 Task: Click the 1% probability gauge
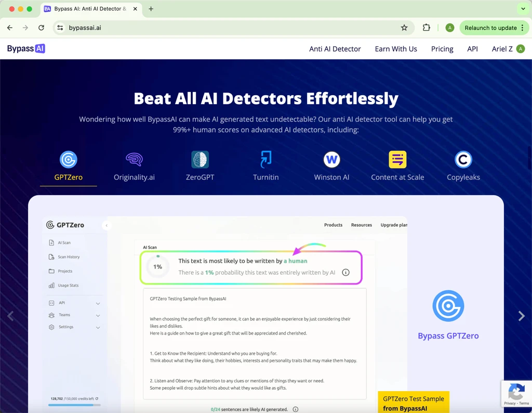pyautogui.click(x=157, y=267)
